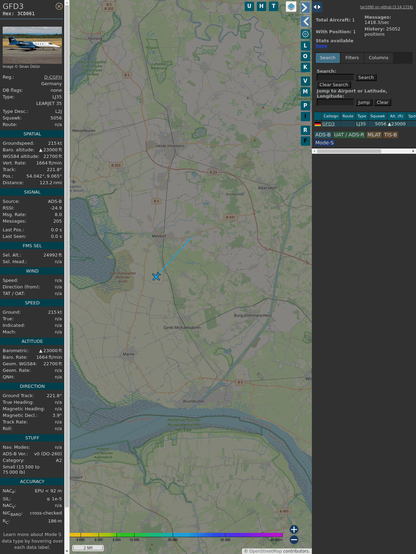Click the Squawk value 5056 in info panel
Viewport: 416px width, 554px height.
56,118
